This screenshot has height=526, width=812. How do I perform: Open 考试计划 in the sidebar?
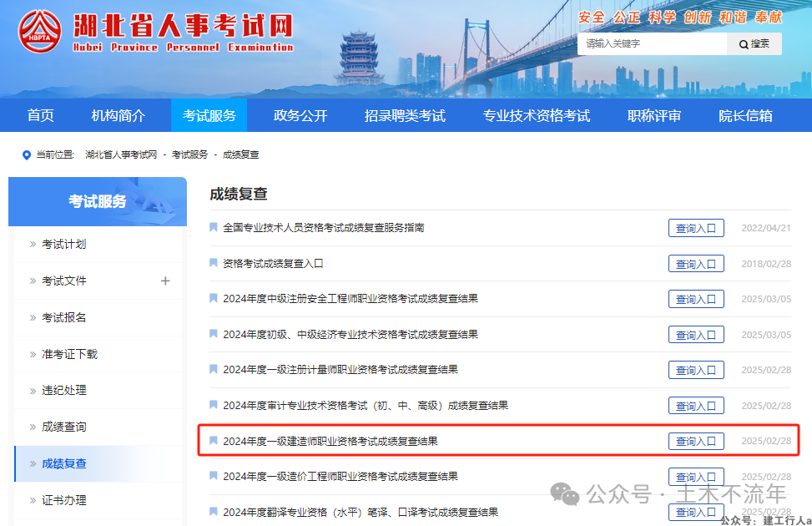tap(63, 244)
